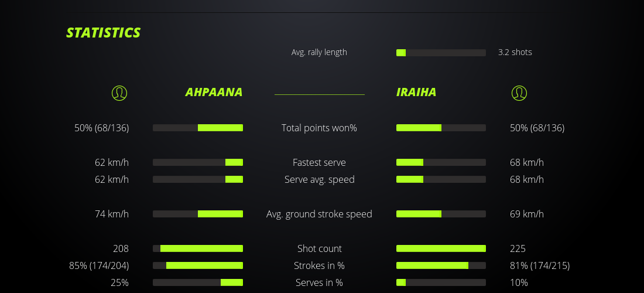Click the STATISTICS heading
Screen dimensions: 644x293
[x=104, y=33]
